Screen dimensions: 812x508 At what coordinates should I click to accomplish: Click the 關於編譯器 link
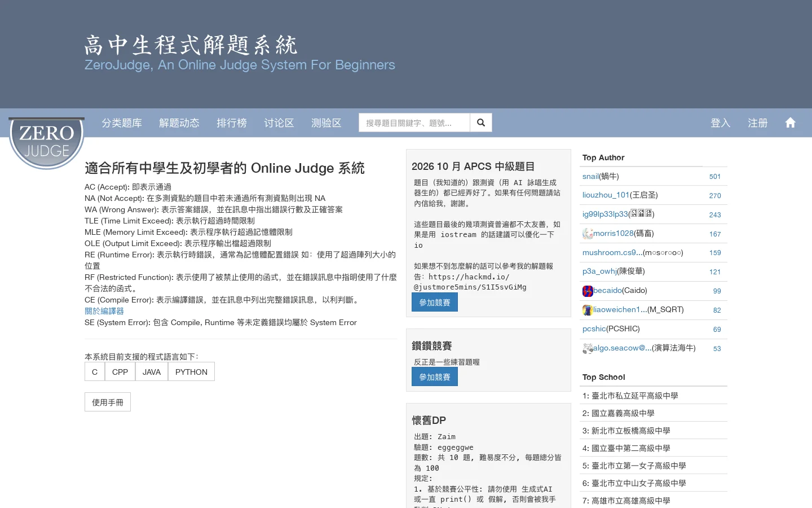[x=104, y=311]
